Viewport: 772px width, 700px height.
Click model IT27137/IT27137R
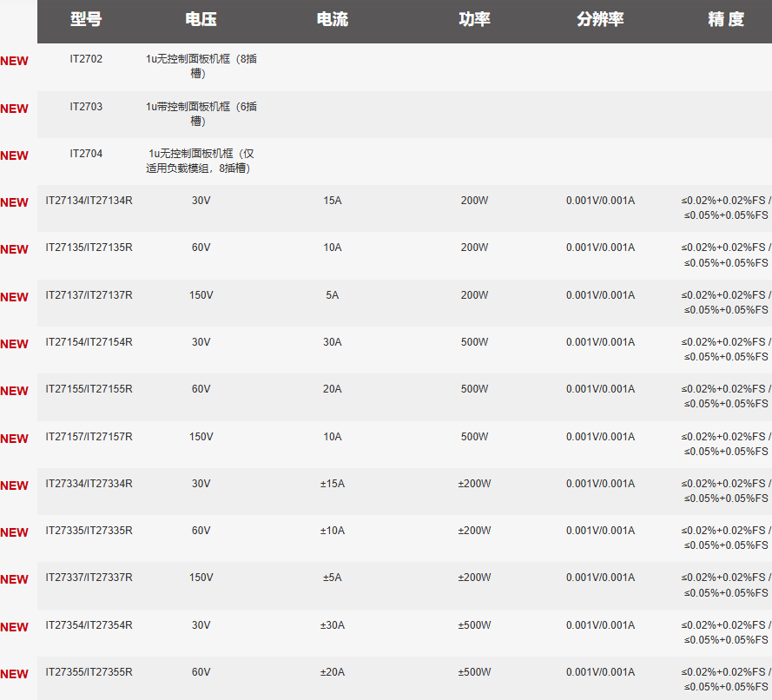coord(89,295)
